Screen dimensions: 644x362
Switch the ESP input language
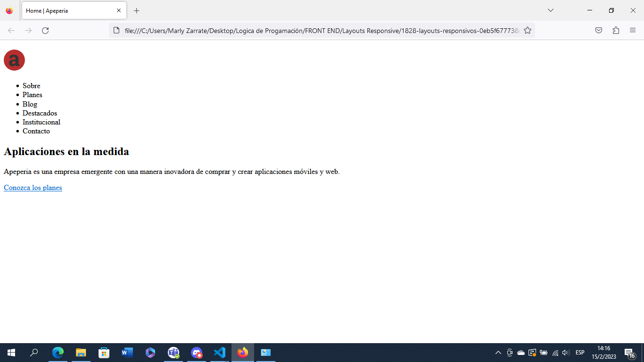[580, 353]
